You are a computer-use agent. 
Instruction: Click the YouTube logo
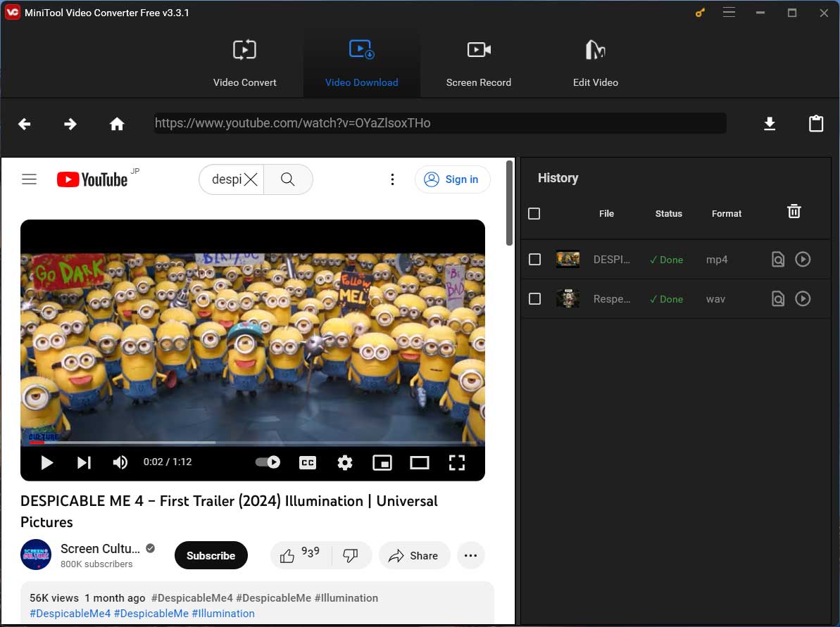[92, 179]
